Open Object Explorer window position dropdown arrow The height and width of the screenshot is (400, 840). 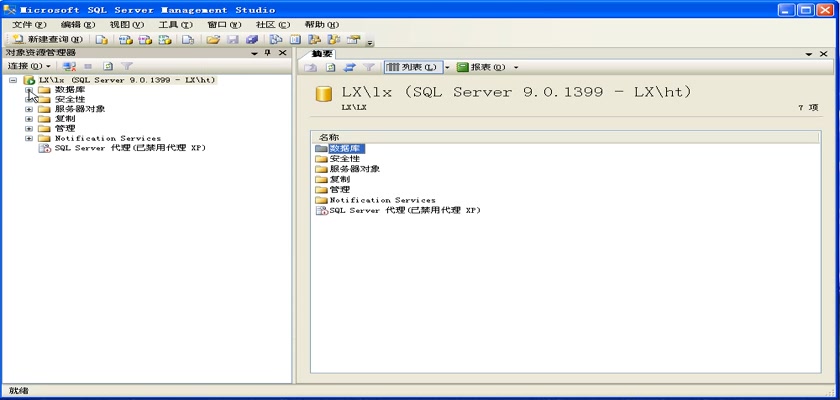coord(254,53)
